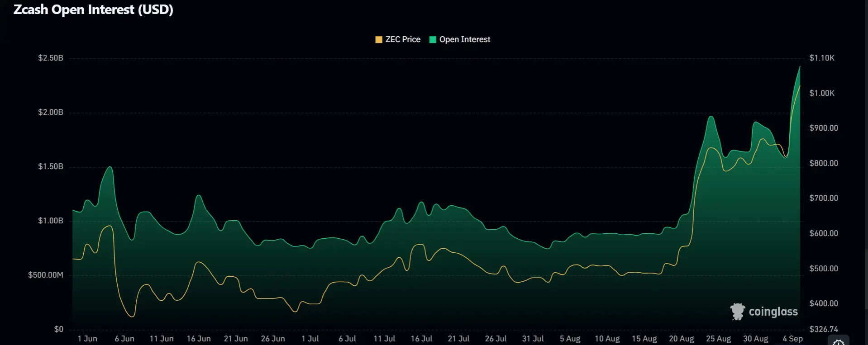Select the 16 Jun date label
The height and width of the screenshot is (345, 868).
[199, 339]
